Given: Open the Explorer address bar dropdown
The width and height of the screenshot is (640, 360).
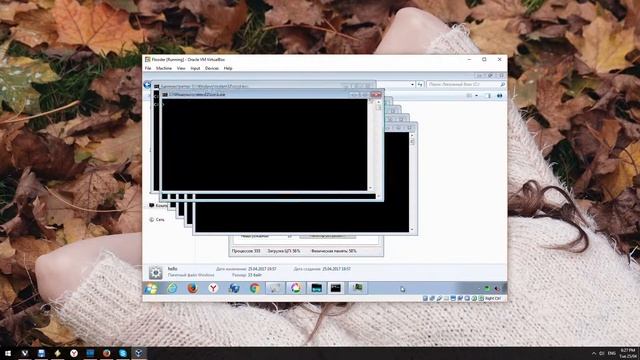Looking at the screenshot, I should pyautogui.click(x=412, y=84).
